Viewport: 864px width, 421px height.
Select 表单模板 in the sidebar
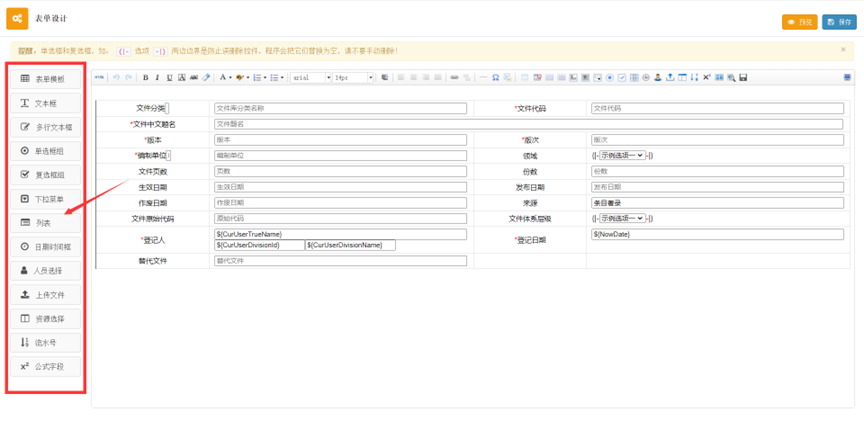click(45, 79)
